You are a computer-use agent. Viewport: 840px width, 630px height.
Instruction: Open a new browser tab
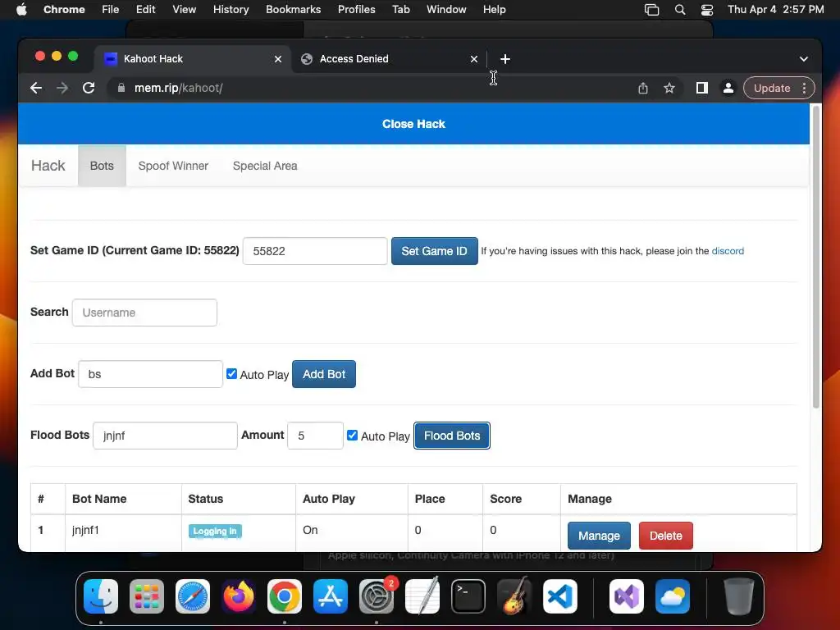click(x=505, y=59)
